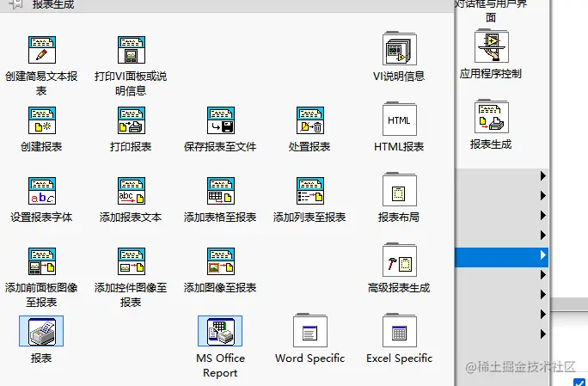This screenshot has height=386, width=588.
Task: Click the 报表生成 palette title text
Action: click(x=53, y=5)
